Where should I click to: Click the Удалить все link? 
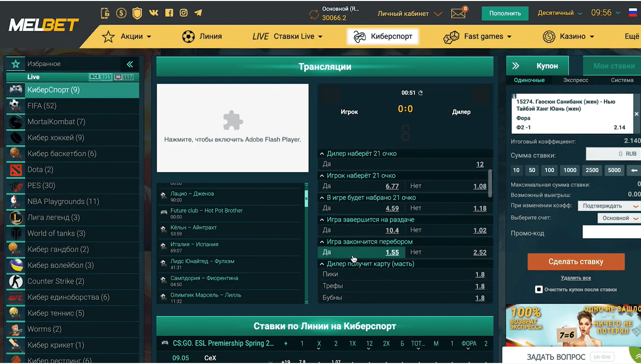pyautogui.click(x=576, y=278)
